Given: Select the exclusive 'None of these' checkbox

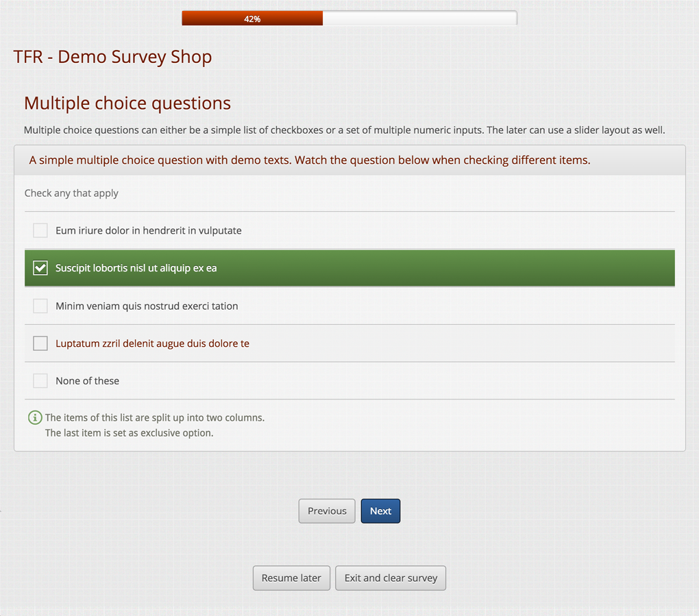Looking at the screenshot, I should (40, 381).
